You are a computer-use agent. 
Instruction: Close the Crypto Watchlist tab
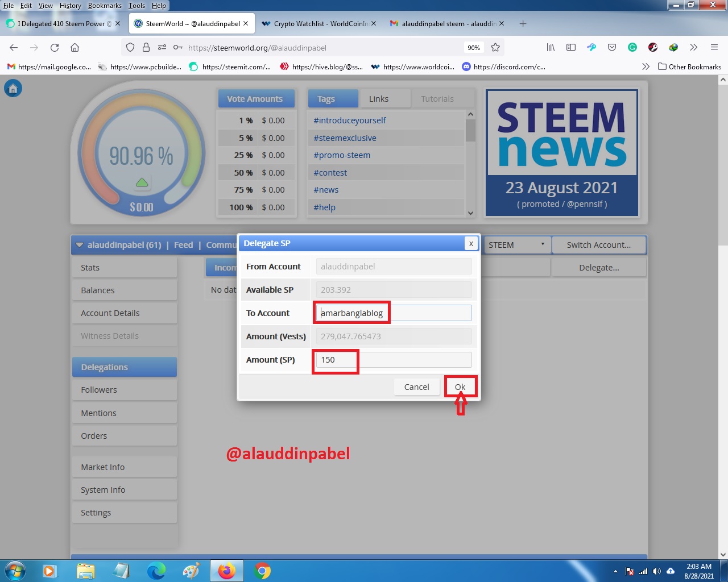tap(374, 24)
